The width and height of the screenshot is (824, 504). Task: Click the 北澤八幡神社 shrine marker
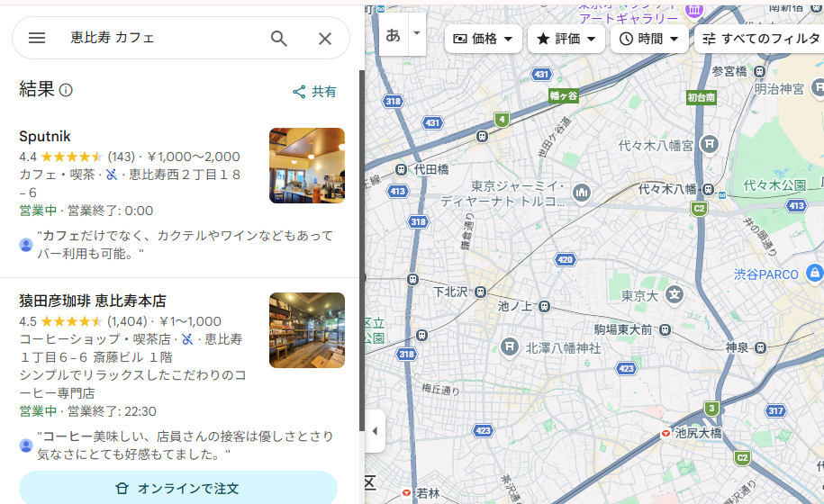coord(509,346)
